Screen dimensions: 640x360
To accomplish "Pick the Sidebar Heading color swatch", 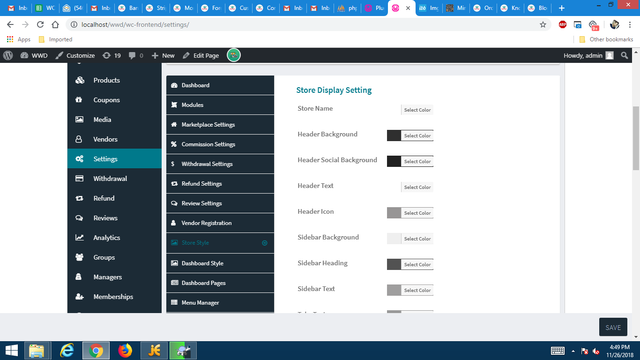I will click(394, 264).
